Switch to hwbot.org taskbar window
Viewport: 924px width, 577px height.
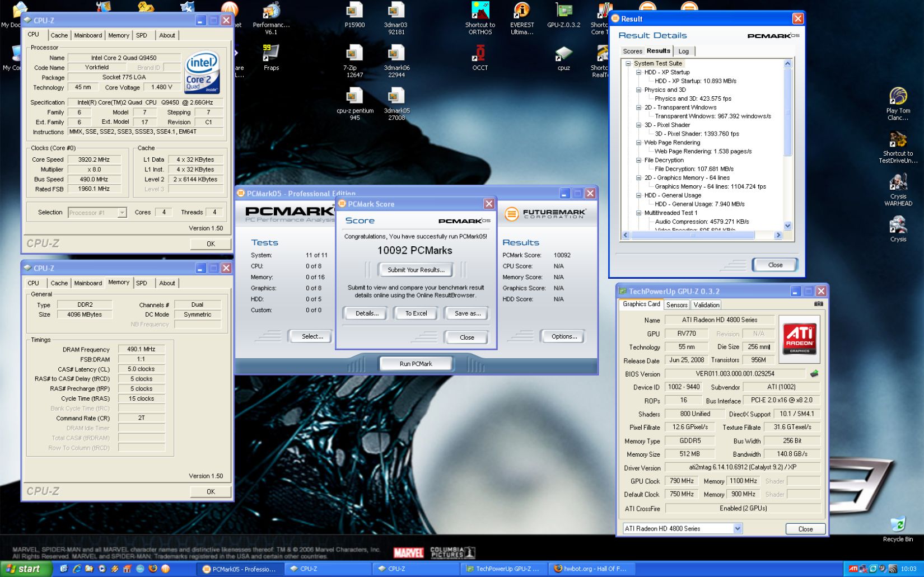point(590,569)
